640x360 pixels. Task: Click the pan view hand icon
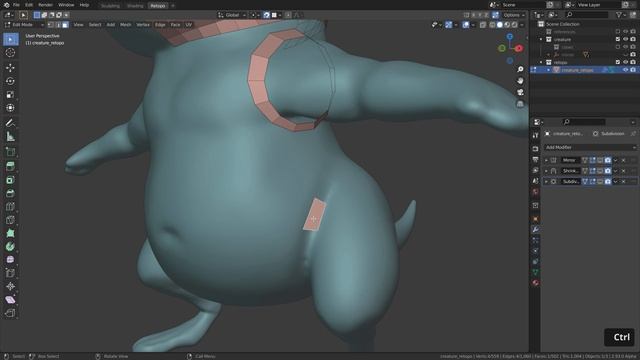(x=520, y=81)
